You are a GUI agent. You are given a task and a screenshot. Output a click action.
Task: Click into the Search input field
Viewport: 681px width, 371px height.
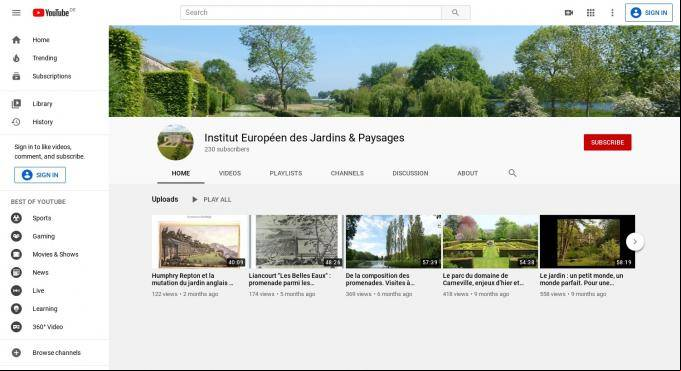click(311, 13)
